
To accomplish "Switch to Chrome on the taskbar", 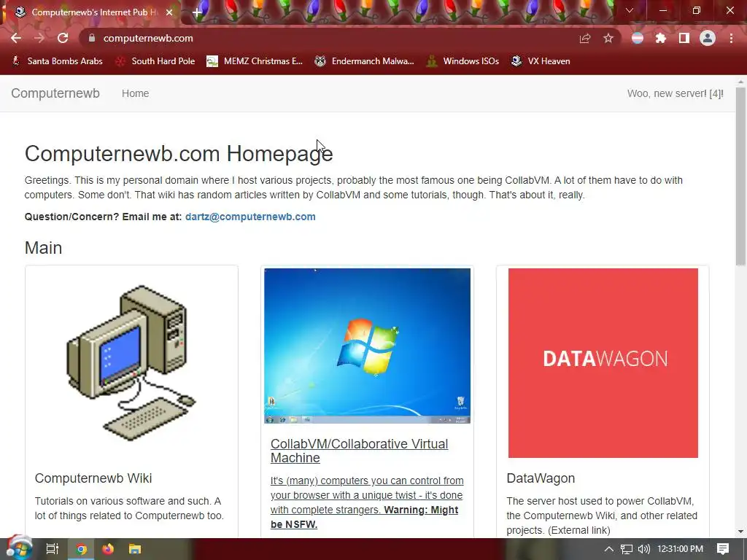I will pyautogui.click(x=81, y=549).
